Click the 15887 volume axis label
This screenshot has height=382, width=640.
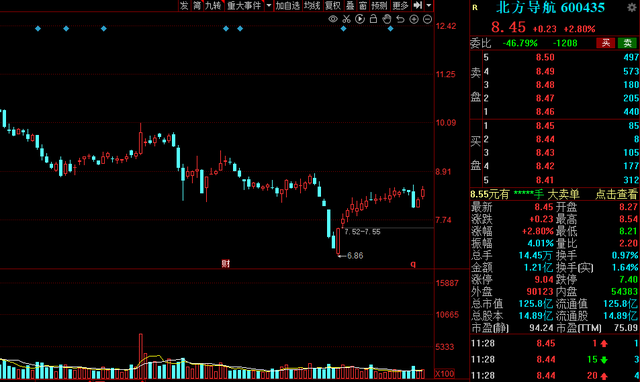tap(447, 283)
